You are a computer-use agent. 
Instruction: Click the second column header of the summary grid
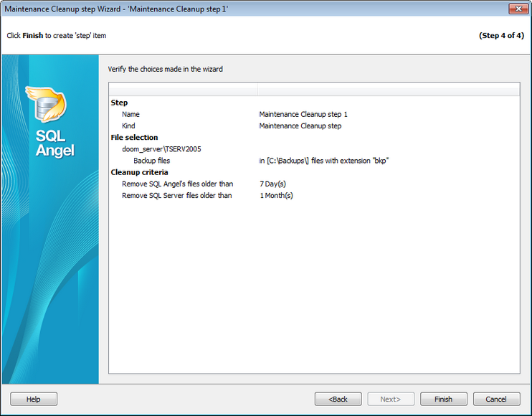pos(389,90)
